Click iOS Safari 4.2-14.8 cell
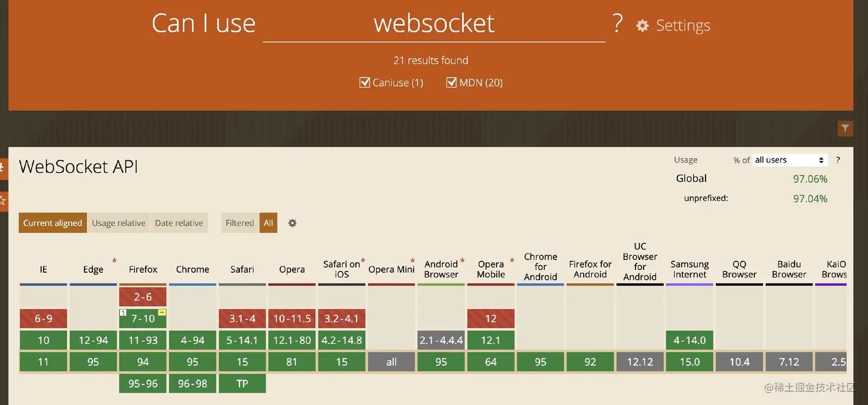 click(x=342, y=340)
